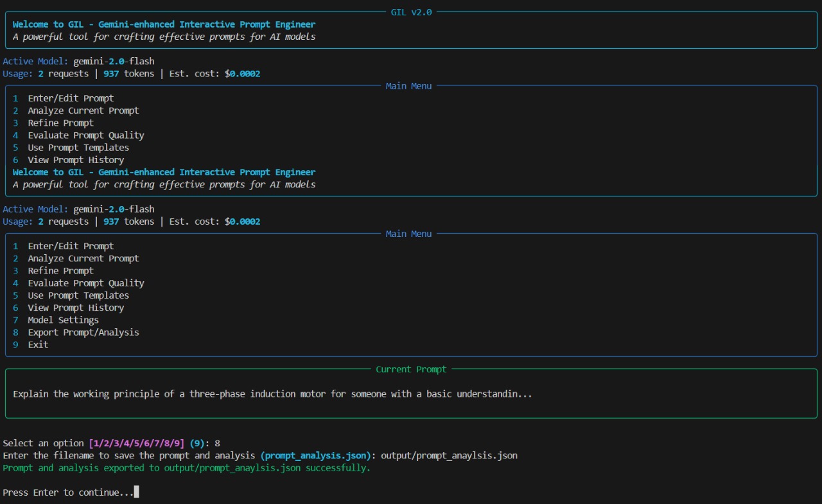Click "3 Refine Prompt" in the first Main Menu
822x504 pixels.
tap(53, 123)
